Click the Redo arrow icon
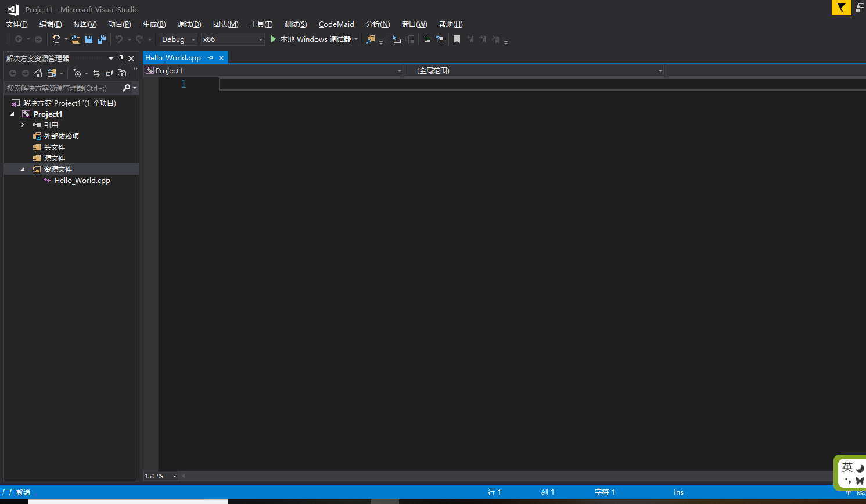866x504 pixels. click(x=139, y=39)
